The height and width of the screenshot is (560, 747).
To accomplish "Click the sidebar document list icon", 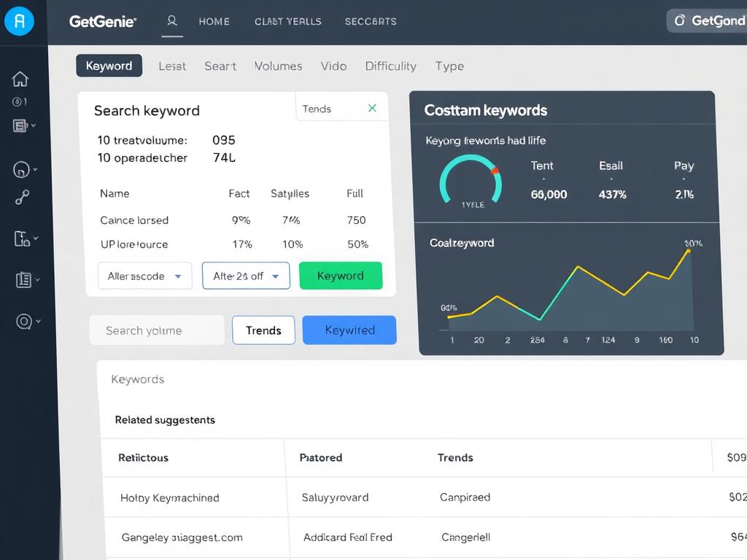I will pos(23,279).
